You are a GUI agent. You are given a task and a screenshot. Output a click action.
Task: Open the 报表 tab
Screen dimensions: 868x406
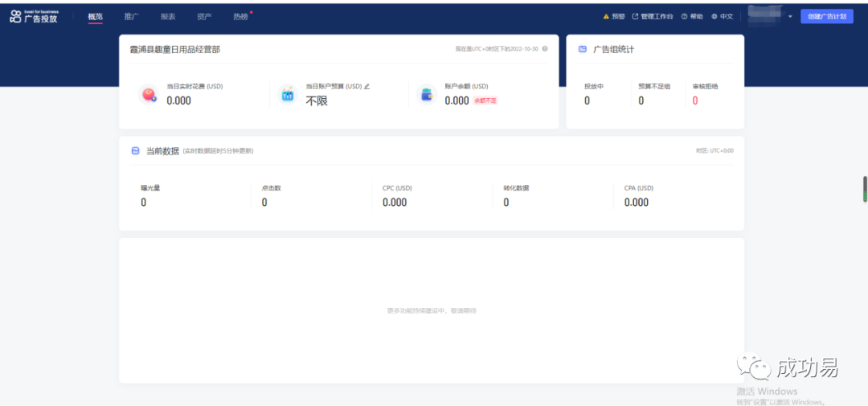coord(168,17)
